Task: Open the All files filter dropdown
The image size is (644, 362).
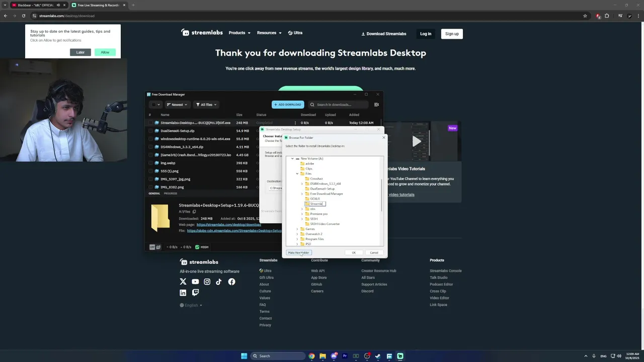Action: tap(206, 105)
